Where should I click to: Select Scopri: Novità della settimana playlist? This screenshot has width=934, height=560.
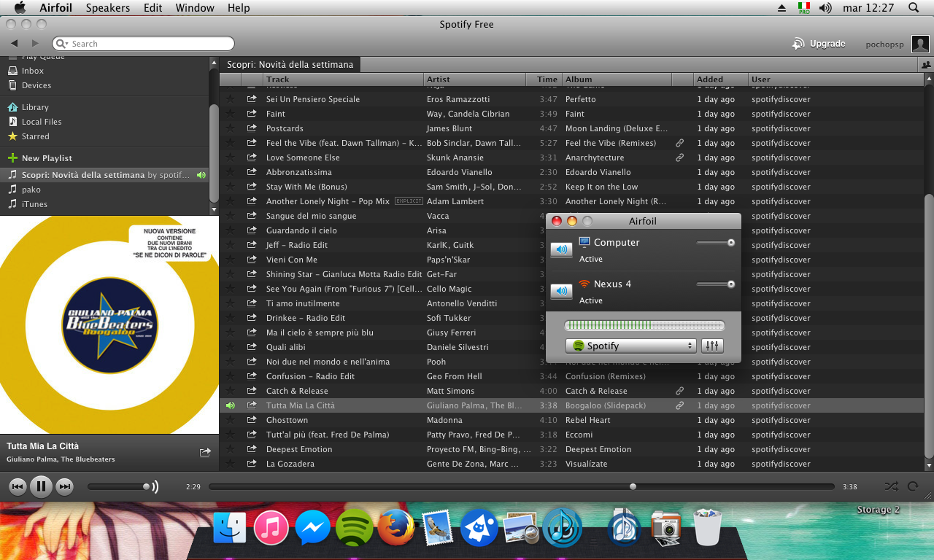[104, 175]
